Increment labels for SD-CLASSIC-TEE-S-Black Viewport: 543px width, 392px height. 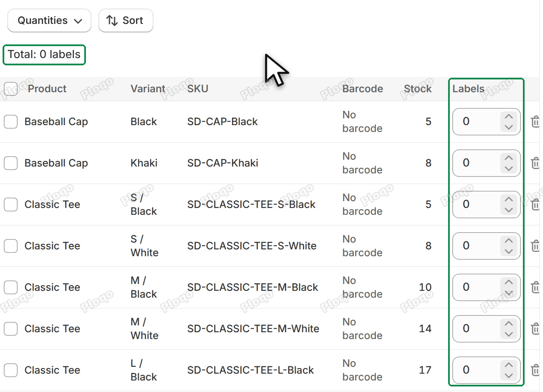(509, 199)
